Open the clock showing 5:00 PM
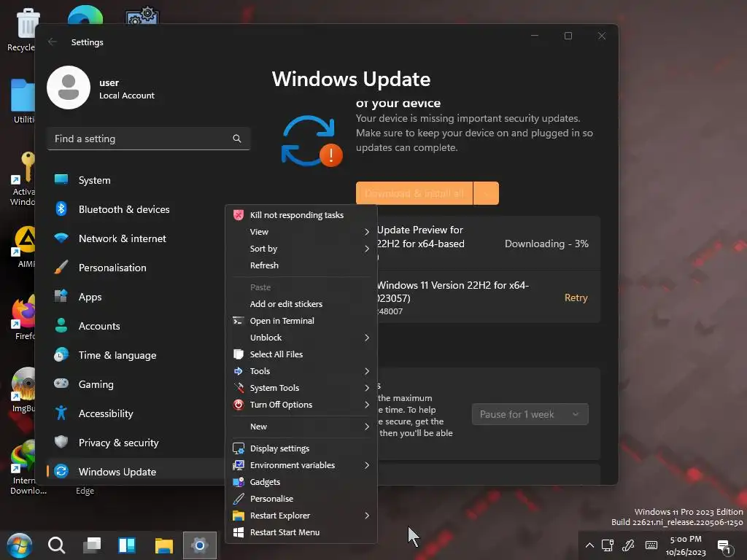 click(x=686, y=545)
